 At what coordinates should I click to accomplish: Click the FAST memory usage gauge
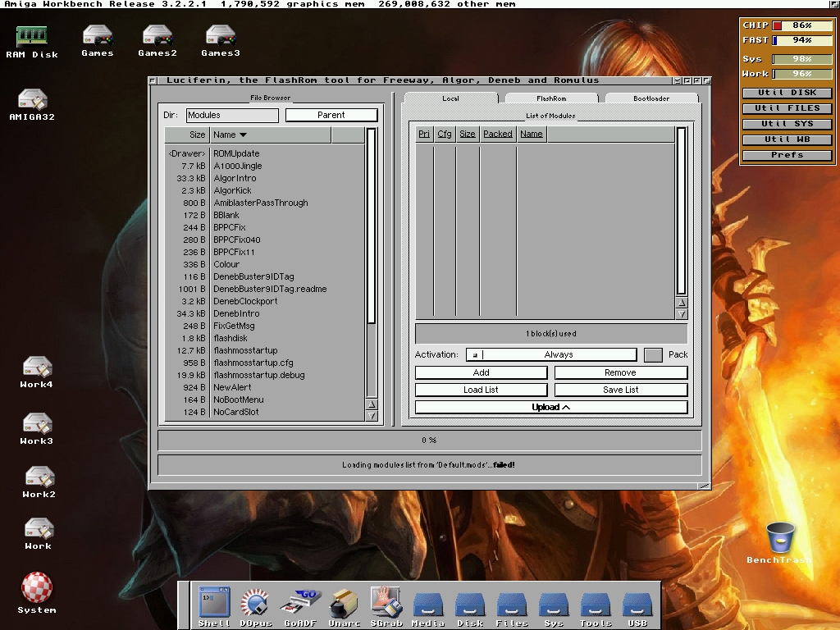(x=802, y=40)
